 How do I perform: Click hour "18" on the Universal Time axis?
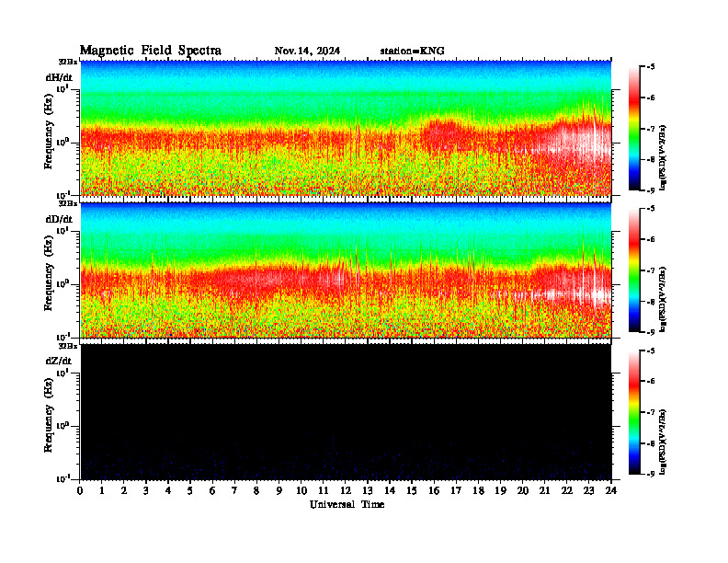[x=478, y=490]
